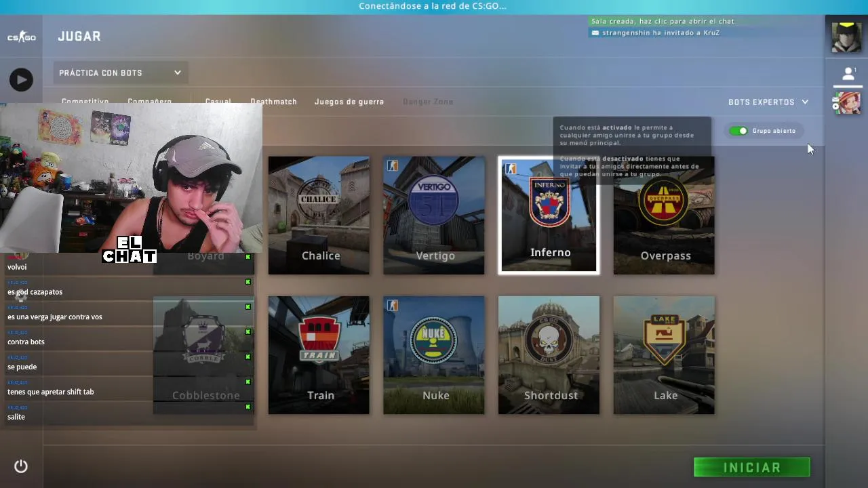Screen dimensions: 868x488
Task: Expand the Bots expertos difficulty dropdown
Action: [768, 102]
